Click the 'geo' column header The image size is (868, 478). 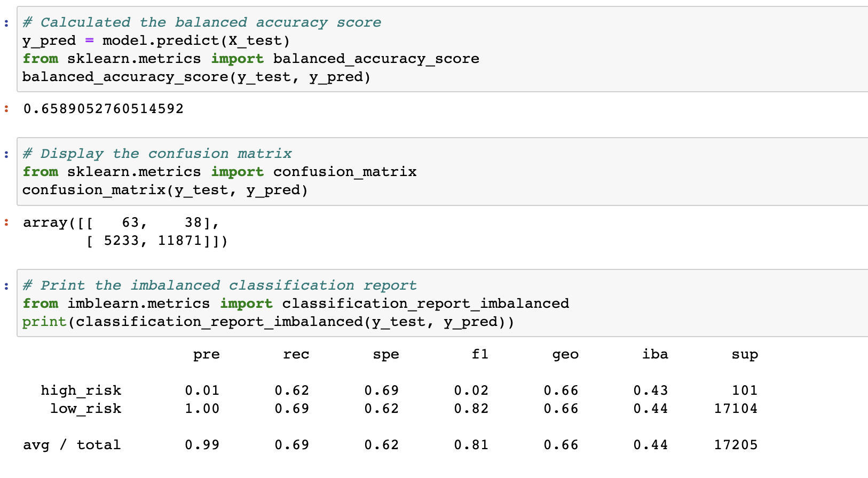[565, 355]
